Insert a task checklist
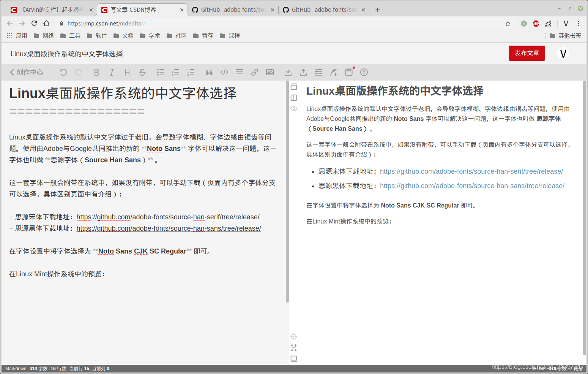 point(191,72)
